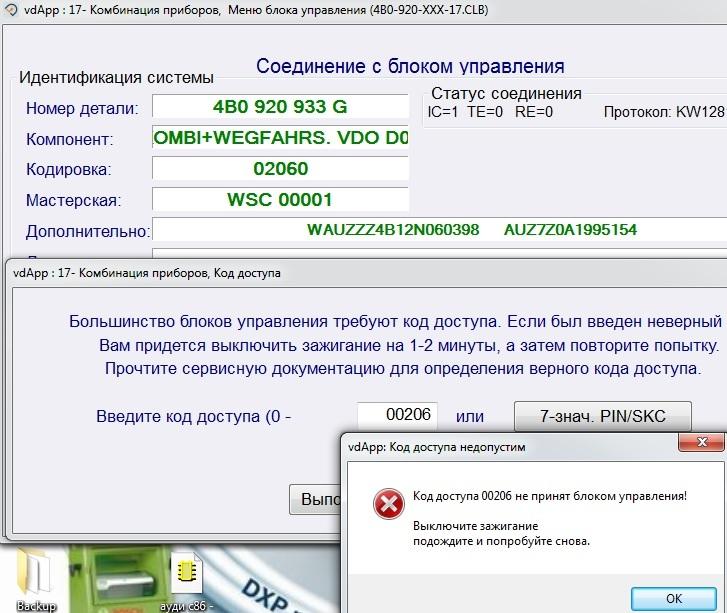The height and width of the screenshot is (613, 727).
Task: Focus the access code field with 00206
Action: click(397, 415)
